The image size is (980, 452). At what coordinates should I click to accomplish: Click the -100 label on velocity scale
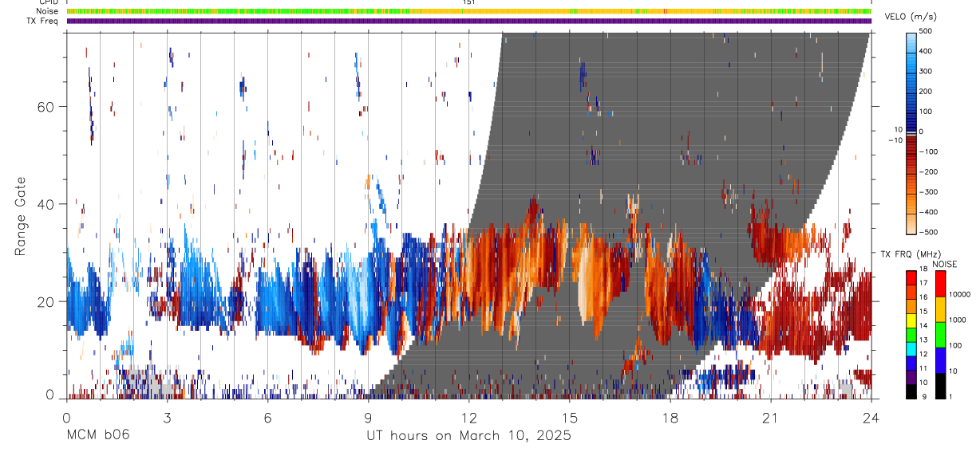930,151
